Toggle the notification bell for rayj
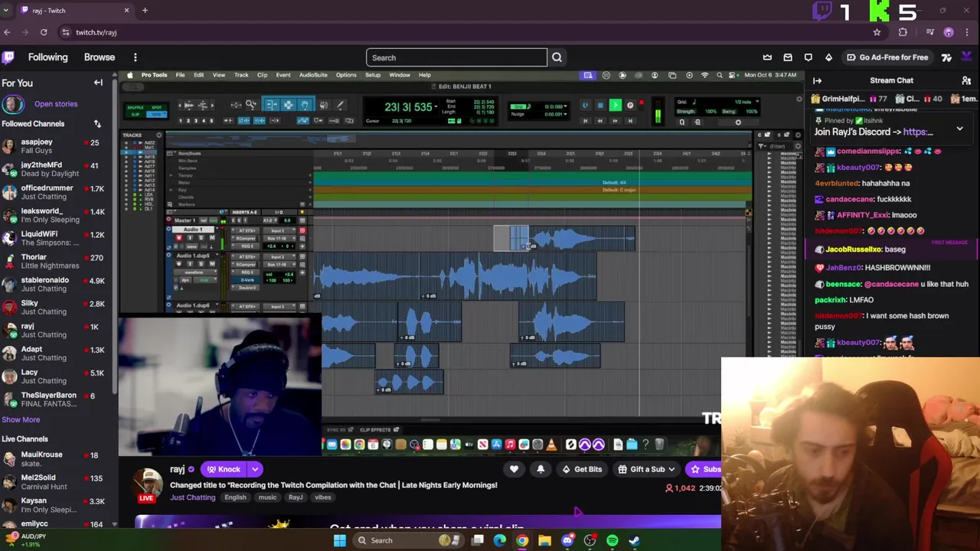The width and height of the screenshot is (980, 551). pyautogui.click(x=541, y=469)
